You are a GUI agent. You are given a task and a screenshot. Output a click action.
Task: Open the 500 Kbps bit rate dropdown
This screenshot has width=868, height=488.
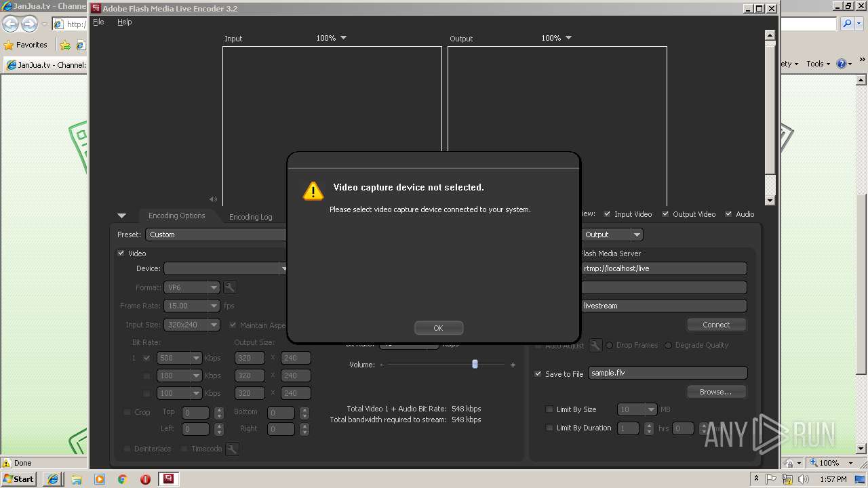(x=180, y=358)
